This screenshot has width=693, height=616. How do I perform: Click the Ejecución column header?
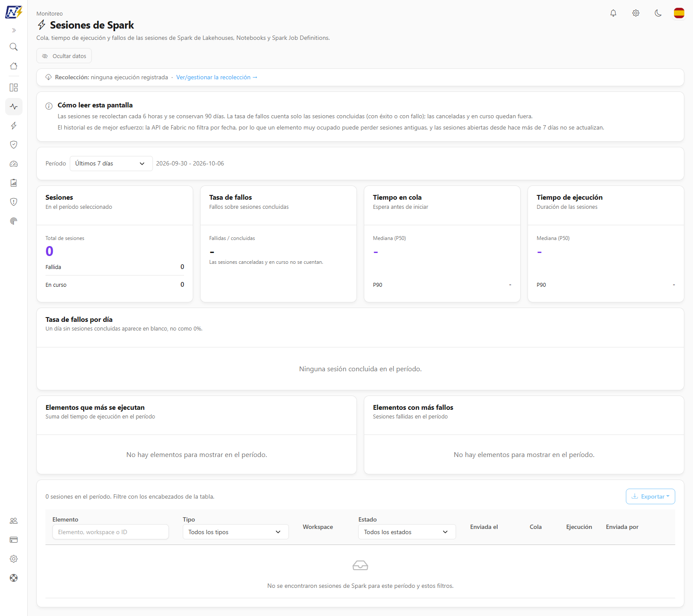579,527
